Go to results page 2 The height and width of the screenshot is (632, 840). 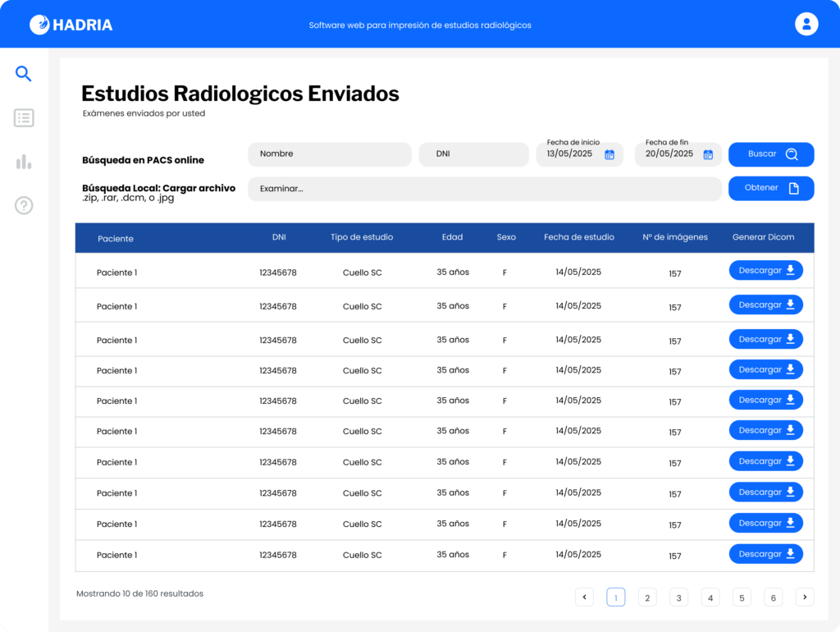[646, 598]
